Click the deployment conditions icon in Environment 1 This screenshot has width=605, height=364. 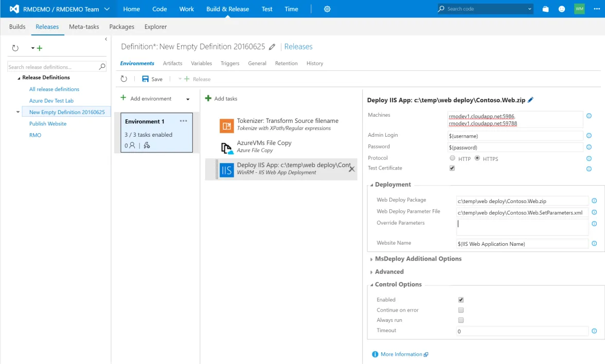(147, 145)
